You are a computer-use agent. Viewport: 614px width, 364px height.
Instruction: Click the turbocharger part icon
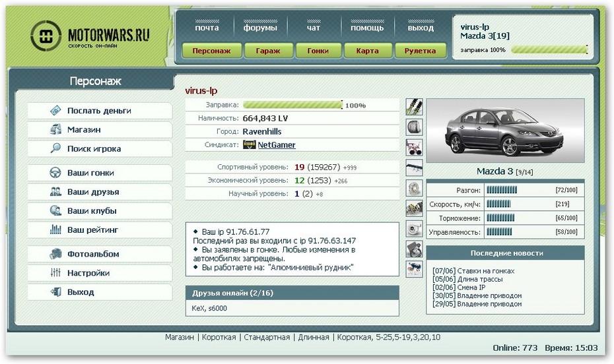(x=414, y=229)
